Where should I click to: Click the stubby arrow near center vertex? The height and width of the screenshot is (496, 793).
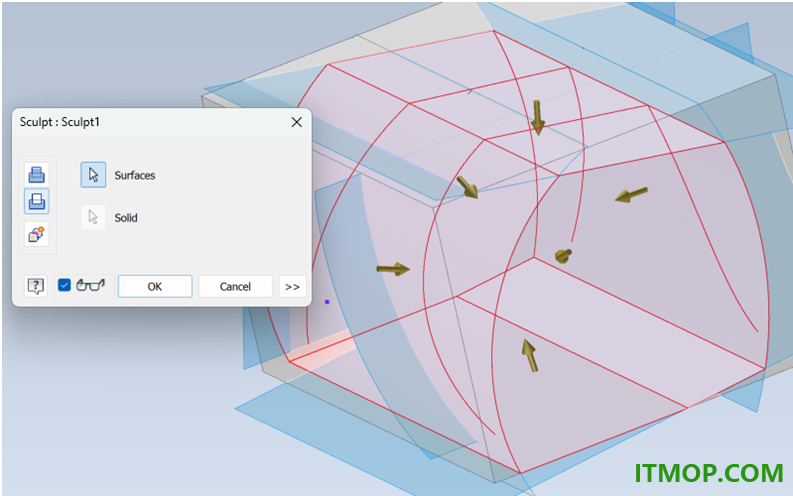(563, 256)
